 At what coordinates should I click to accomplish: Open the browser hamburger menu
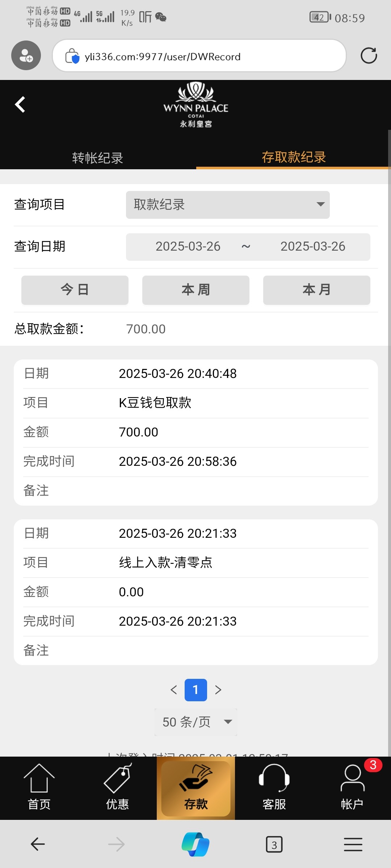[353, 844]
